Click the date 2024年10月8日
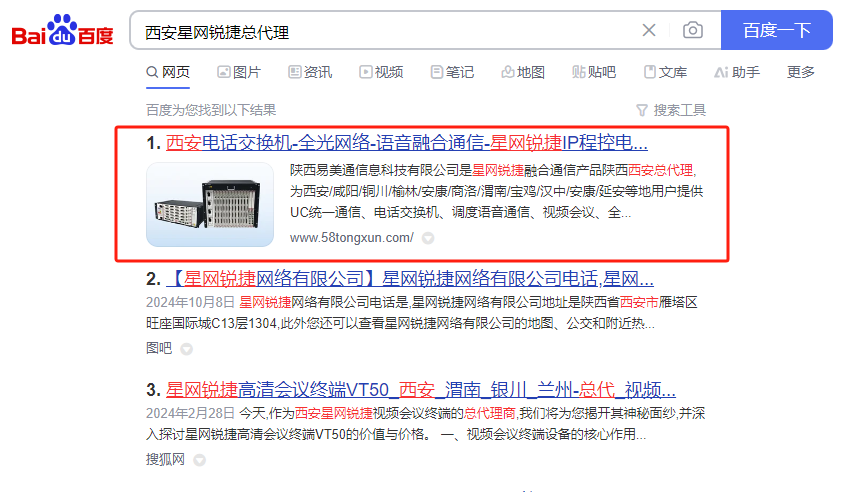Viewport: 844px width, 492px height. [x=190, y=303]
